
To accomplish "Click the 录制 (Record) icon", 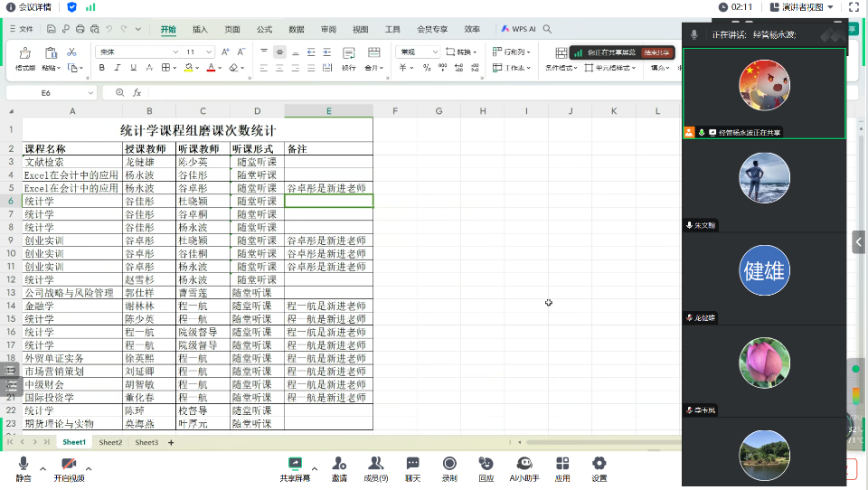I will coord(449,467).
